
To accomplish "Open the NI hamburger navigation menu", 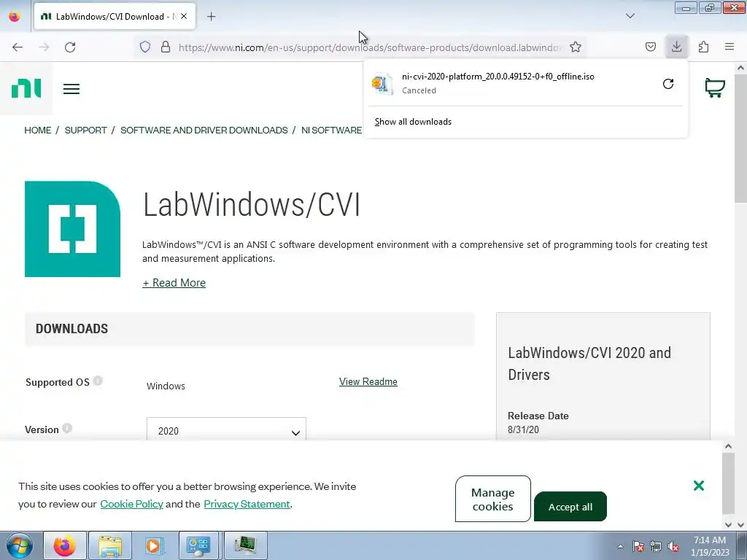I will pos(71,89).
